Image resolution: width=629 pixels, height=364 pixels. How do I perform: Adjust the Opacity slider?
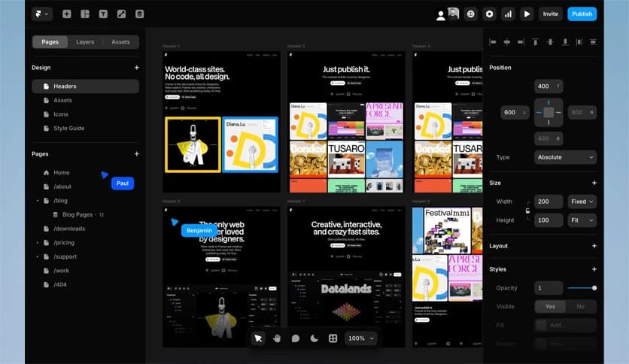pos(582,288)
